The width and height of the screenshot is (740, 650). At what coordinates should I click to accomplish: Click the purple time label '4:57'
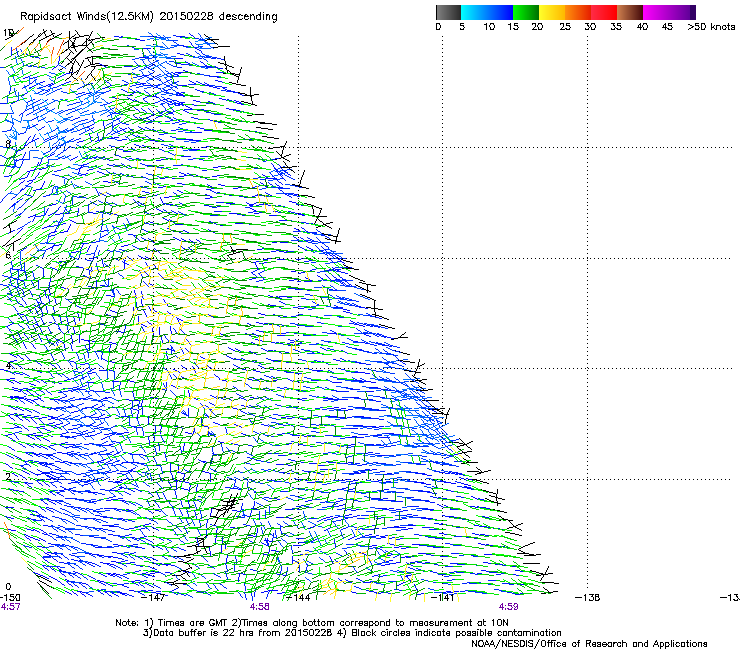click(10, 607)
